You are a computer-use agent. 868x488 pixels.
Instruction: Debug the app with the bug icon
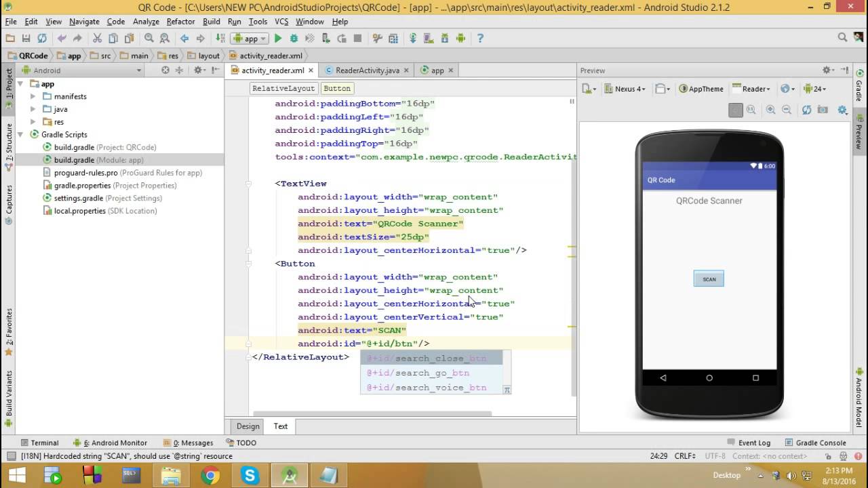294,39
